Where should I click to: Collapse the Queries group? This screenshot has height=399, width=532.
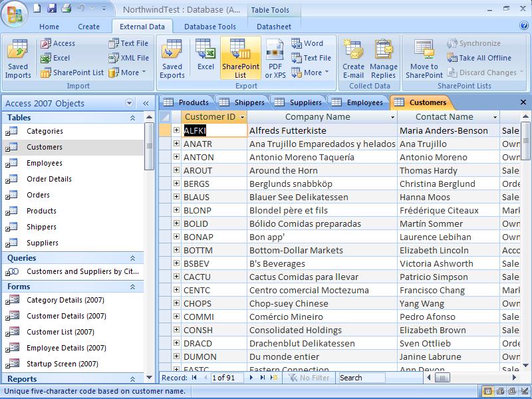tap(132, 258)
